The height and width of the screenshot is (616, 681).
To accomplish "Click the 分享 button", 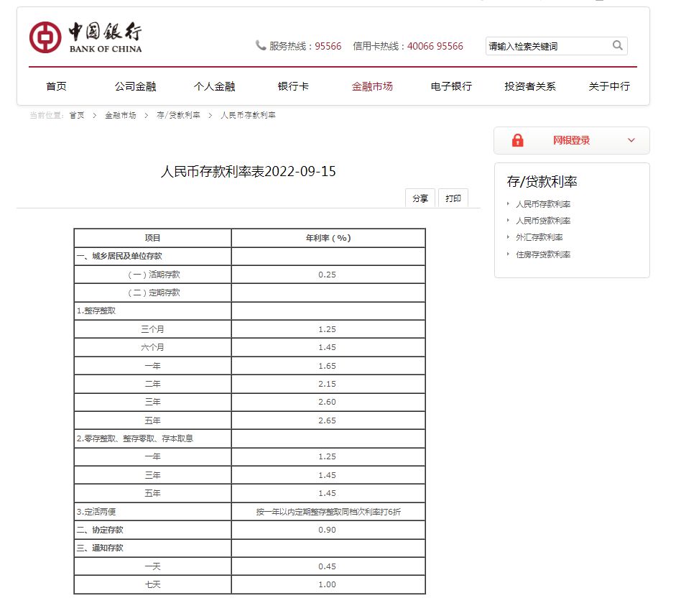I will (420, 198).
